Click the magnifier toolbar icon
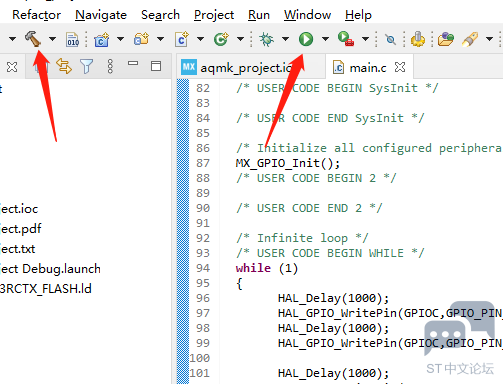The height and width of the screenshot is (384, 503). click(x=390, y=40)
